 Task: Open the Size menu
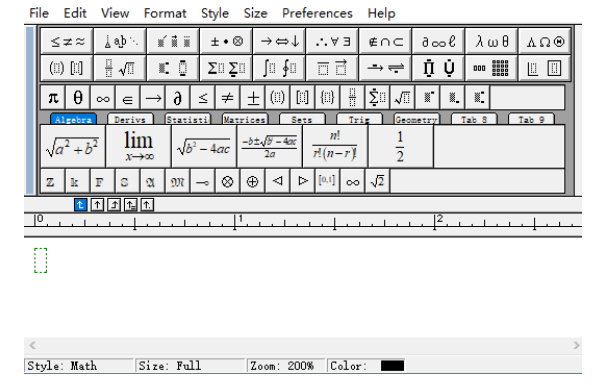click(255, 13)
